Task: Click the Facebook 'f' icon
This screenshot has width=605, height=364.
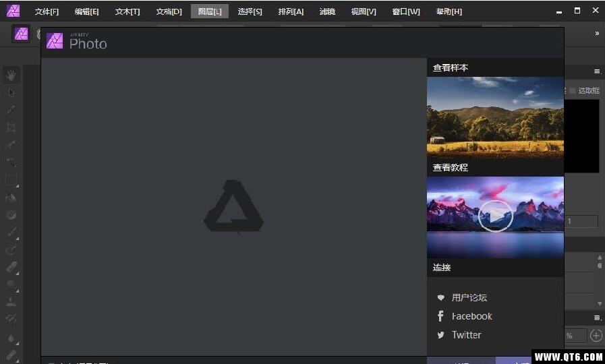Action: [x=440, y=316]
